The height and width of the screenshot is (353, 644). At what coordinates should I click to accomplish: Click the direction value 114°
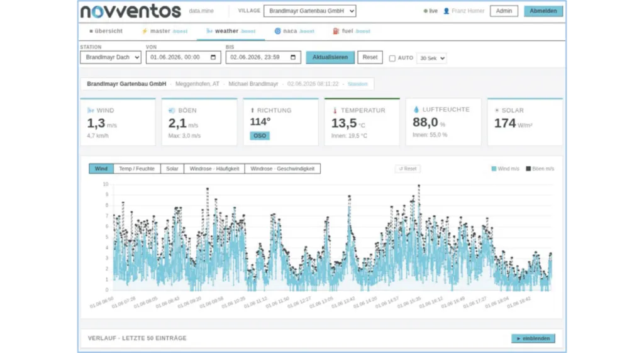pos(260,121)
